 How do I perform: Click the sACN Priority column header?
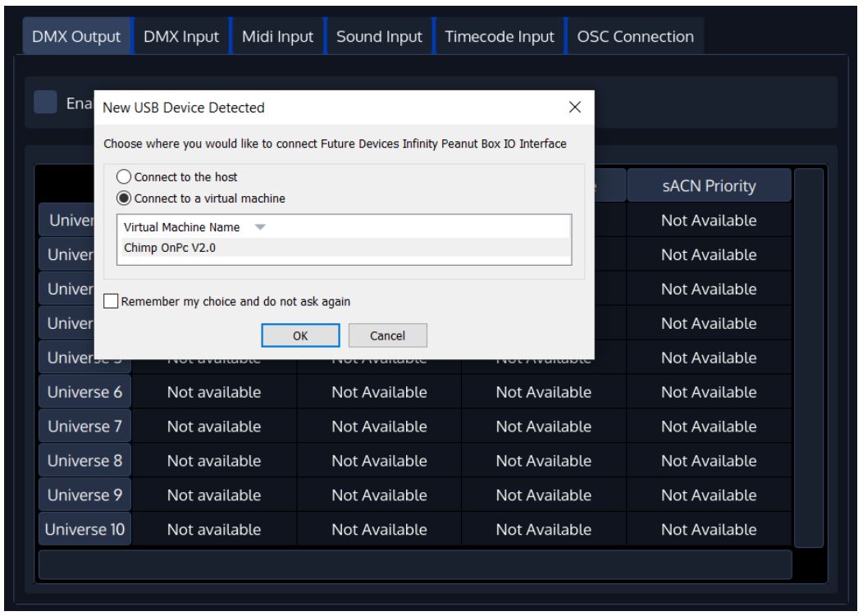(x=709, y=186)
